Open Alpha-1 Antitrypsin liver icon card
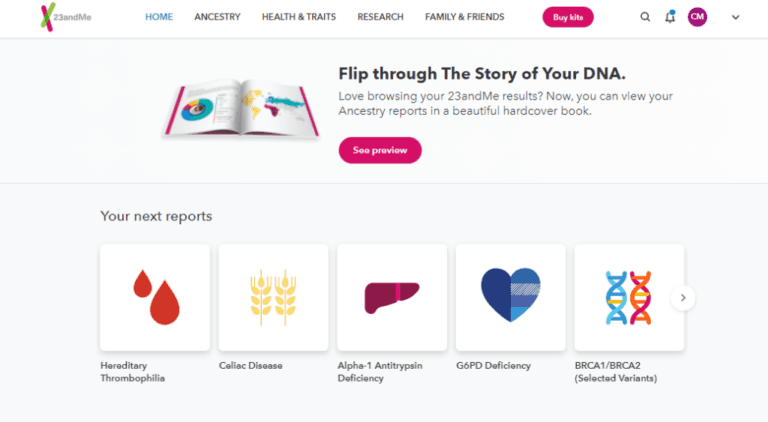Screen dimensions: 768x422 (x=392, y=298)
